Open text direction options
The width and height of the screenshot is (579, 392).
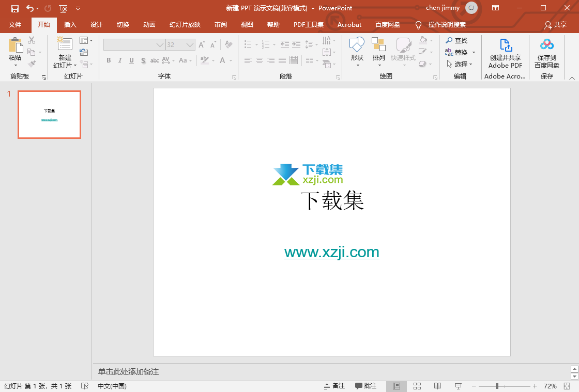[329, 40]
